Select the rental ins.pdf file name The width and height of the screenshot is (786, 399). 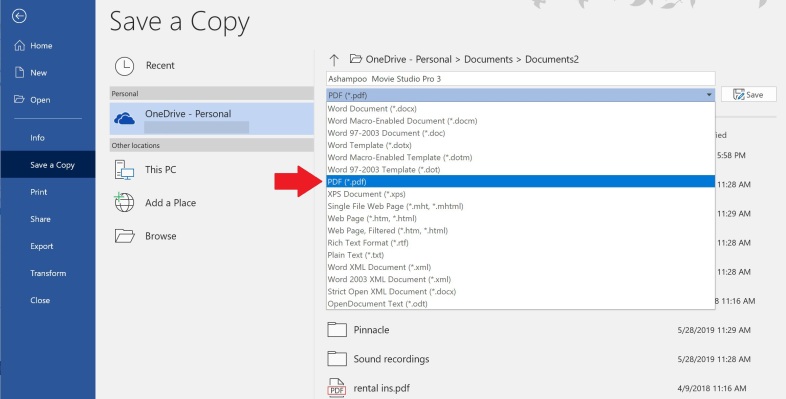coord(381,388)
